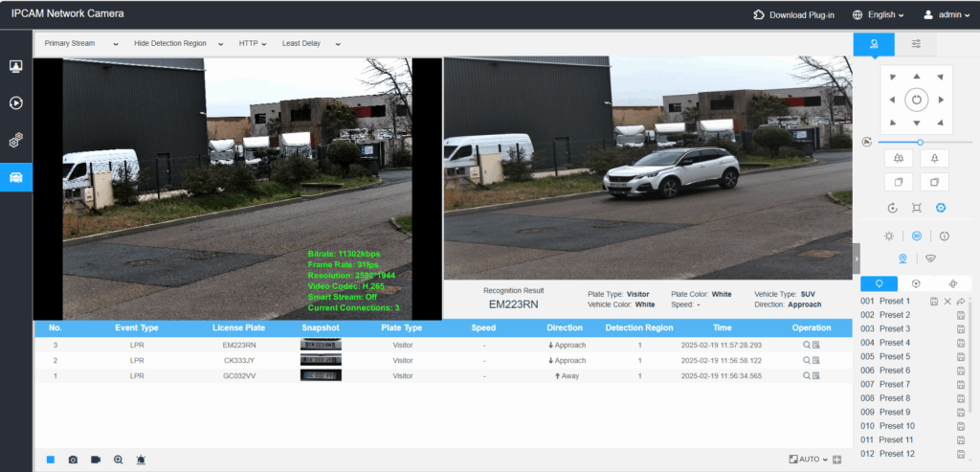Switch to the patrol tab above presets
The image size is (980, 472).
916,283
